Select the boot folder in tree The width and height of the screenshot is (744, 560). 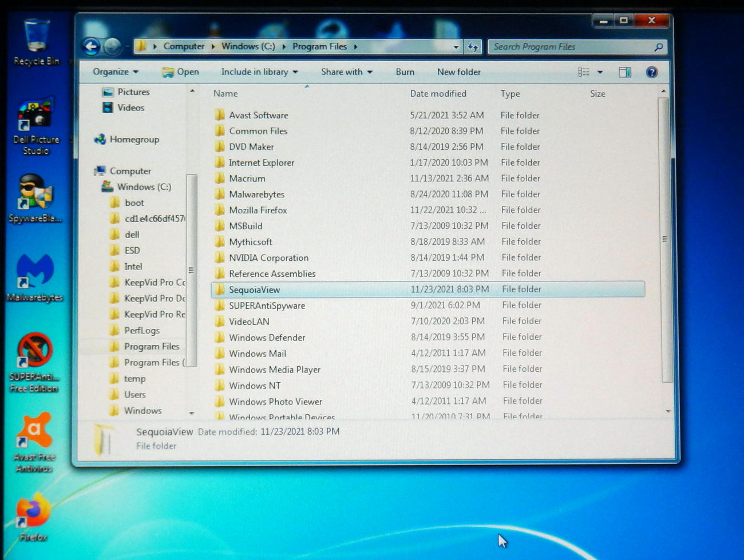[127, 203]
